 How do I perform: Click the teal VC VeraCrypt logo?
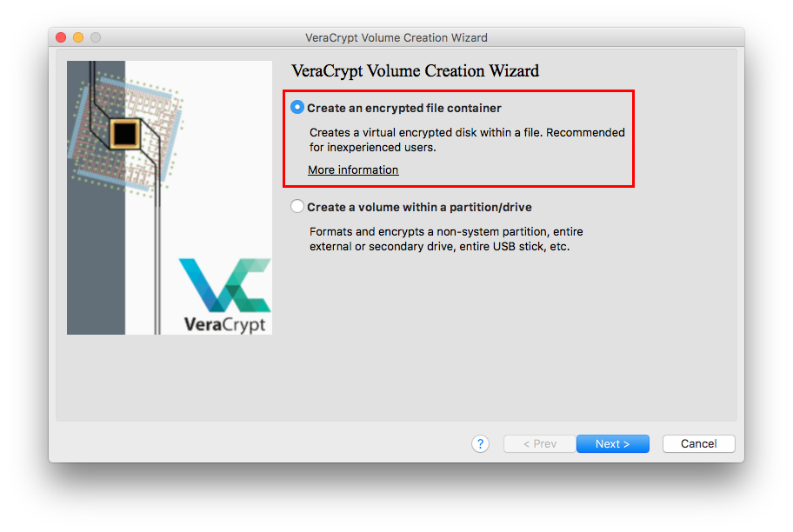coord(225,285)
